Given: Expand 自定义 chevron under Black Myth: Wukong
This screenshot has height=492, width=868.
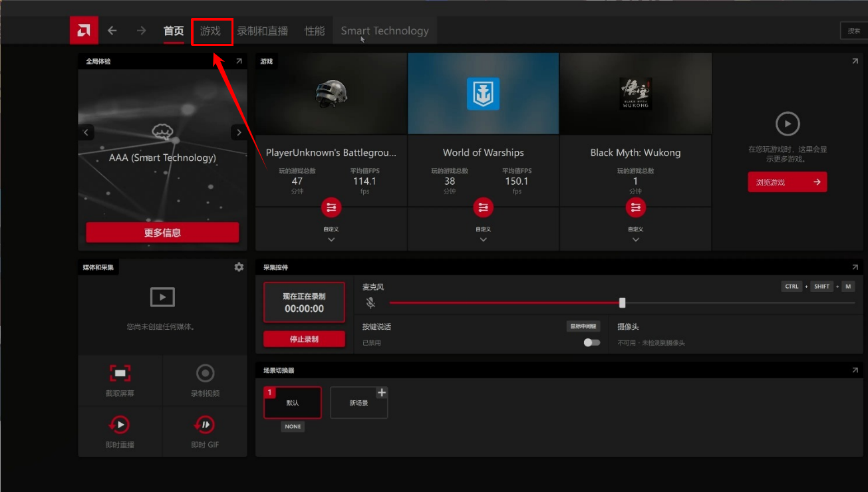Looking at the screenshot, I should 636,239.
